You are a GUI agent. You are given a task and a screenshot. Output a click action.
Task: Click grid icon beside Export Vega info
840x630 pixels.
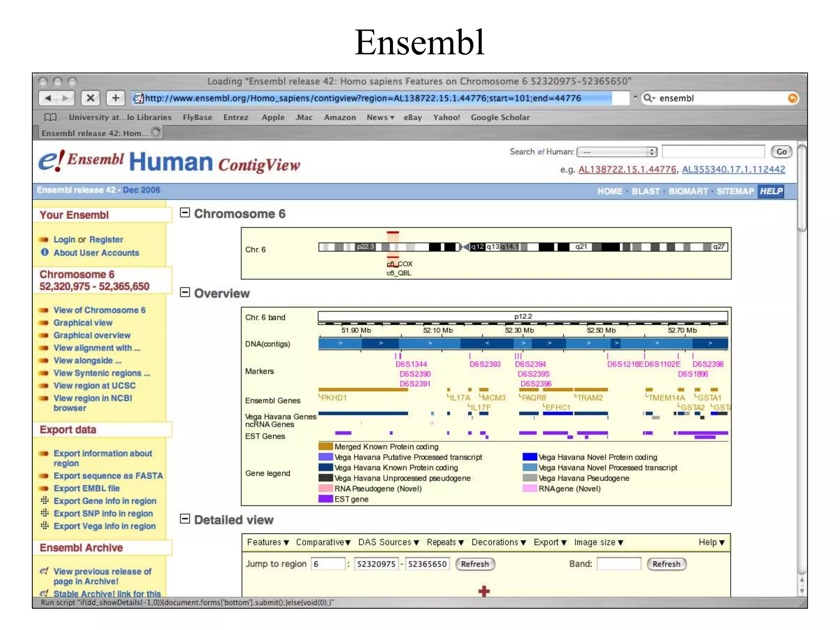point(44,525)
